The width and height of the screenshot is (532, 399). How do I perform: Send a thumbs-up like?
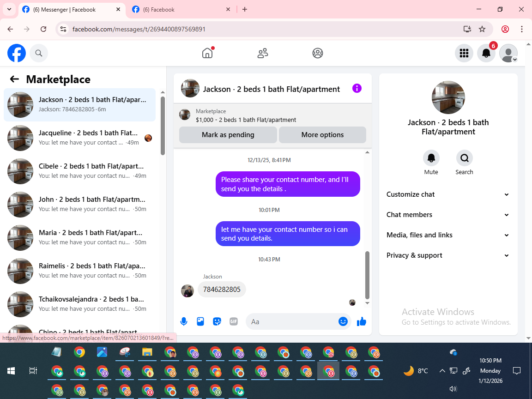362,321
